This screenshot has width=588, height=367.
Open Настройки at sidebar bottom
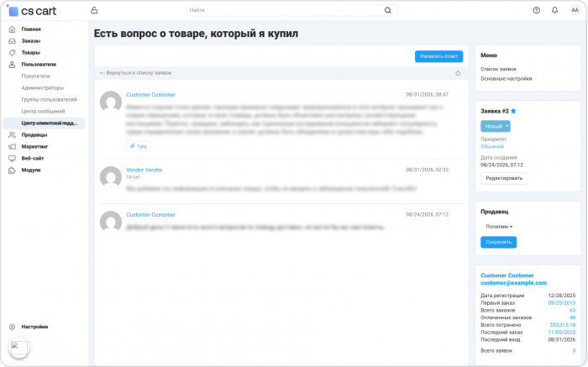[34, 327]
